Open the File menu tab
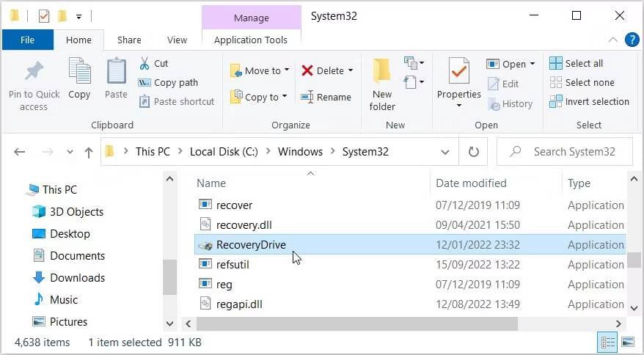This screenshot has height=355, width=644. 28,40
